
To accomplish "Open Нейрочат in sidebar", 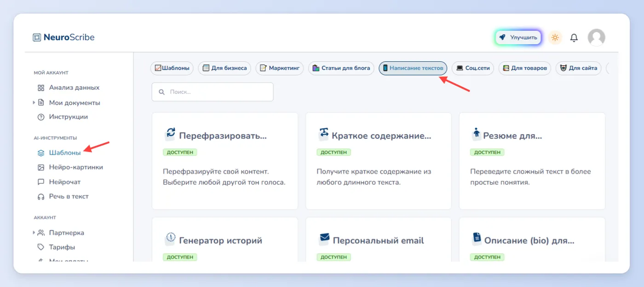I will tap(65, 182).
